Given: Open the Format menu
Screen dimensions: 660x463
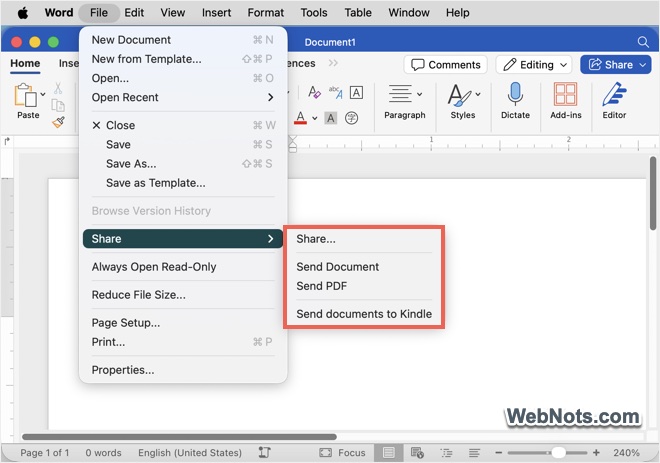Looking at the screenshot, I should pyautogui.click(x=266, y=13).
